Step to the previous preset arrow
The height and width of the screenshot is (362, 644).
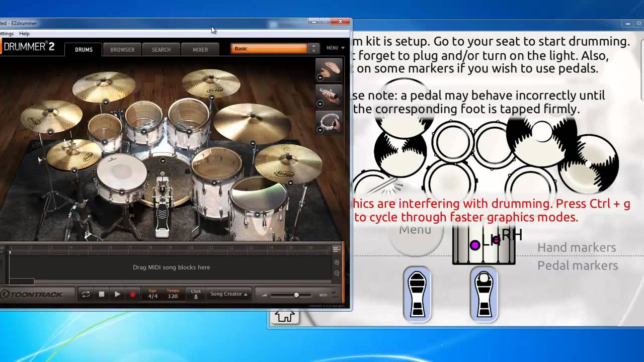tap(314, 46)
